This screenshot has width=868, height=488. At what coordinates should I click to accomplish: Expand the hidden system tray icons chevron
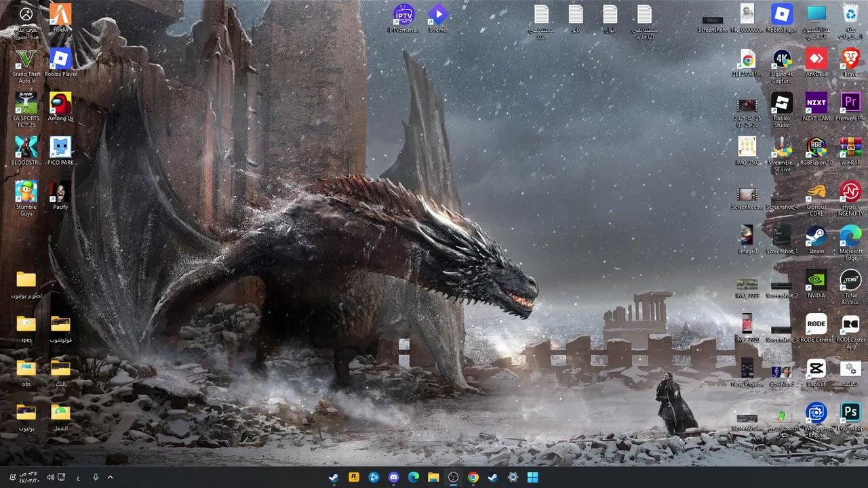click(x=110, y=477)
